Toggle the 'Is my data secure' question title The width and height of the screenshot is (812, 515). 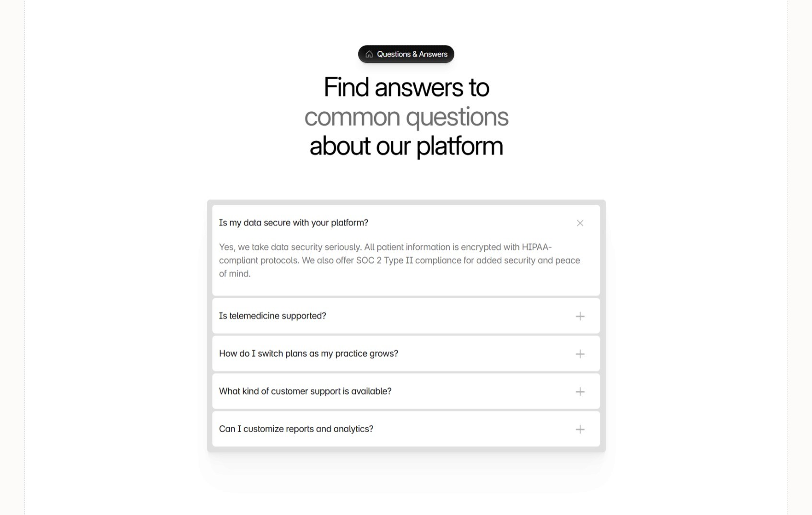294,222
